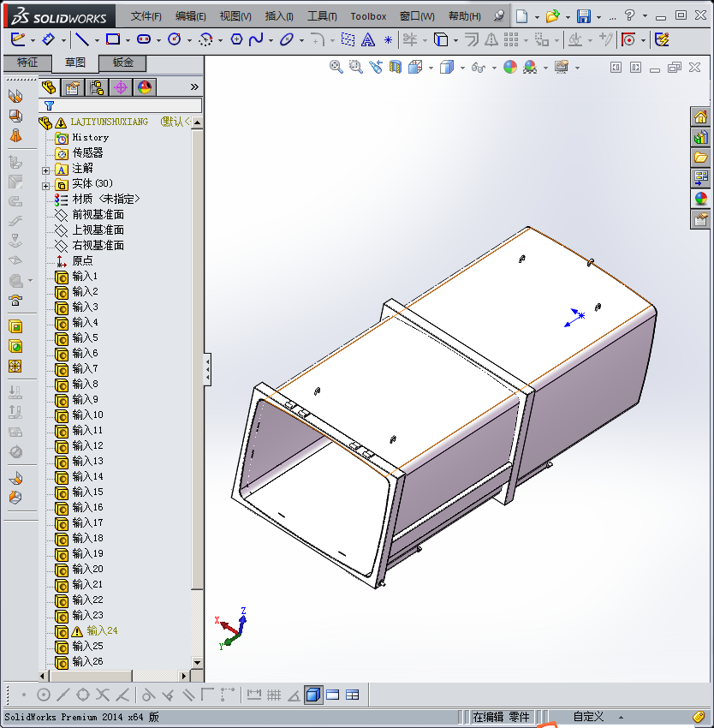Open the Hide/Show Items dropdown arrow
Viewport: 714px width, 728px height.
click(494, 69)
